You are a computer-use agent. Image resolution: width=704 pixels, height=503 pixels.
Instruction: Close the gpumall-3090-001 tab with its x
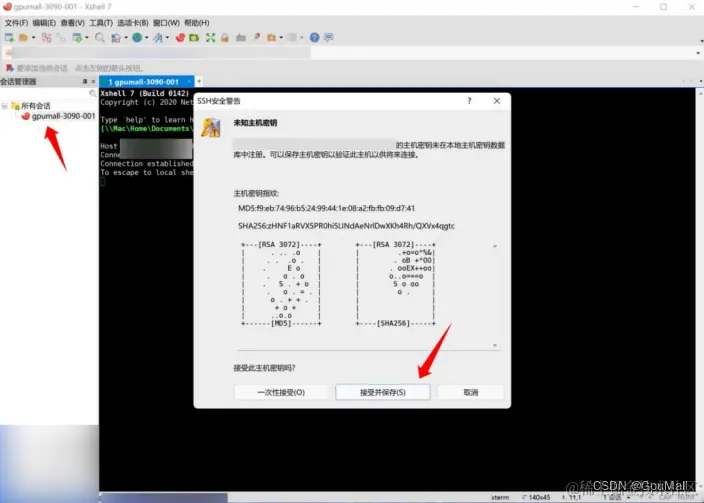click(x=189, y=82)
